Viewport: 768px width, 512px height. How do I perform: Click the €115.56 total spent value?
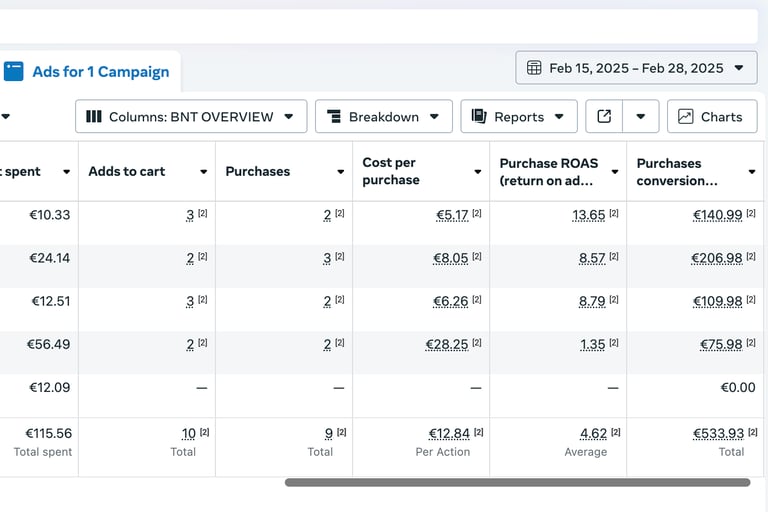point(48,434)
